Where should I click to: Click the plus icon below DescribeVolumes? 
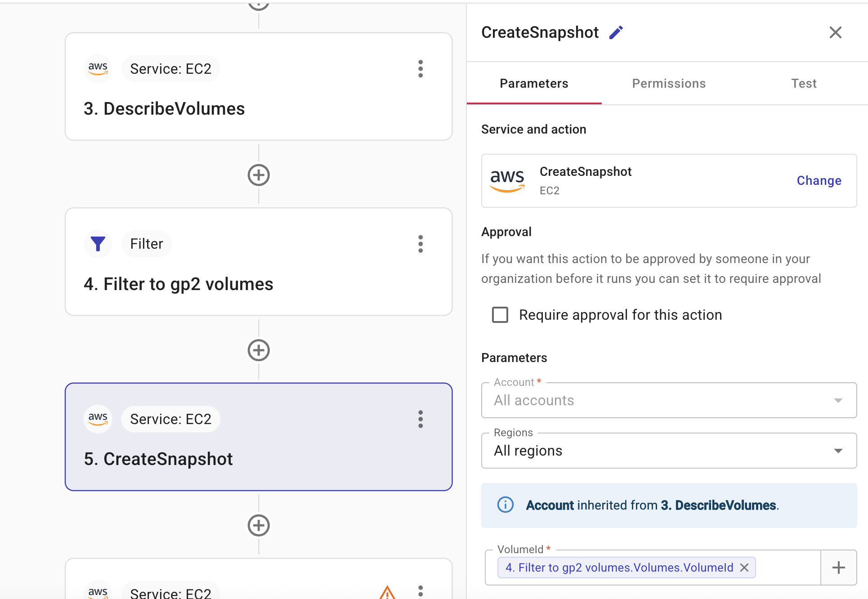(259, 175)
